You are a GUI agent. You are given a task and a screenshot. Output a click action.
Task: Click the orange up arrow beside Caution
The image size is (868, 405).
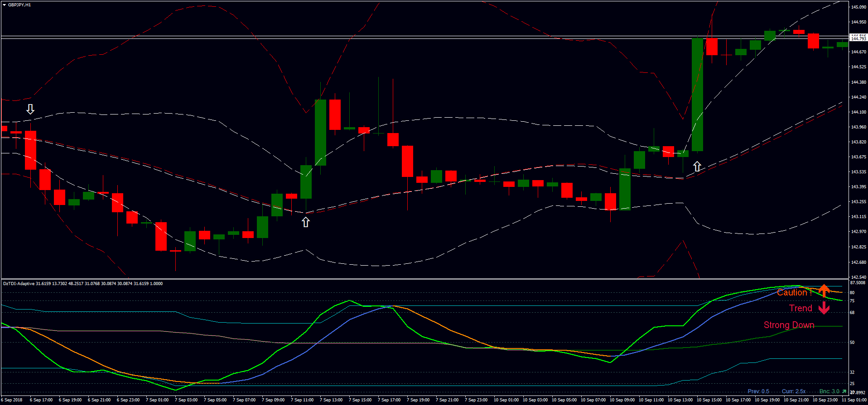coord(824,291)
